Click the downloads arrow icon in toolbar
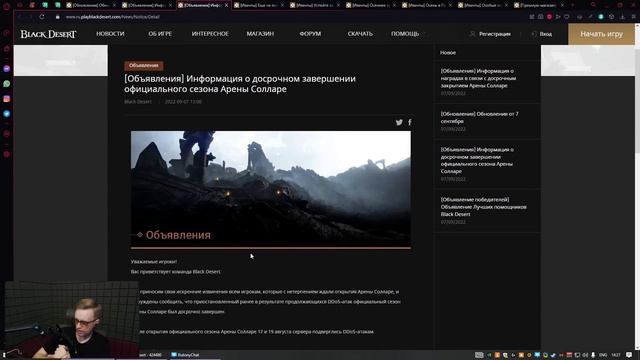Screen dimensions: 640x360 coord(622,17)
